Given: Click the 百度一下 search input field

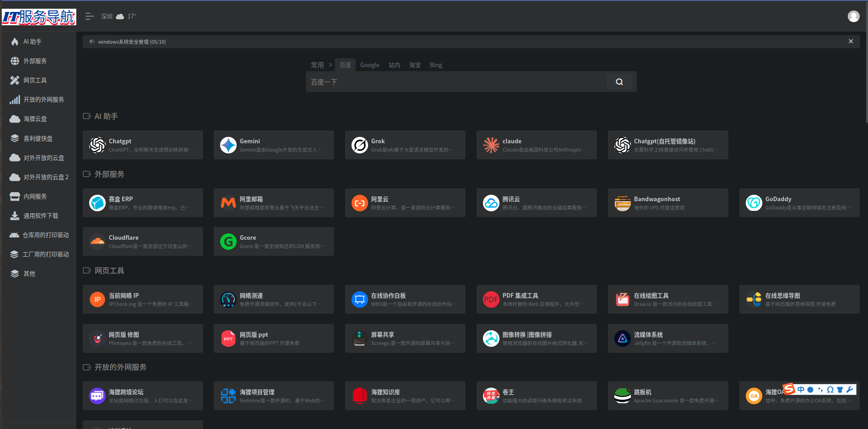Looking at the screenshot, I should coord(455,82).
